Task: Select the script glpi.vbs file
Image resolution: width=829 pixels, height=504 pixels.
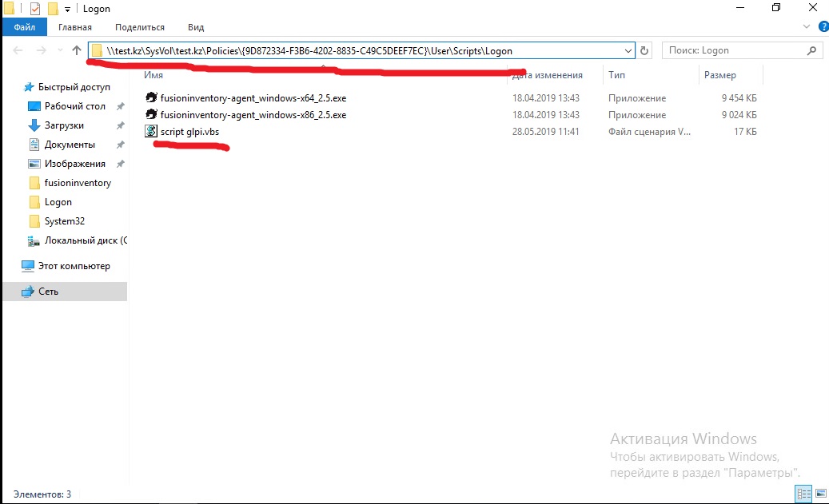Action: pos(189,132)
